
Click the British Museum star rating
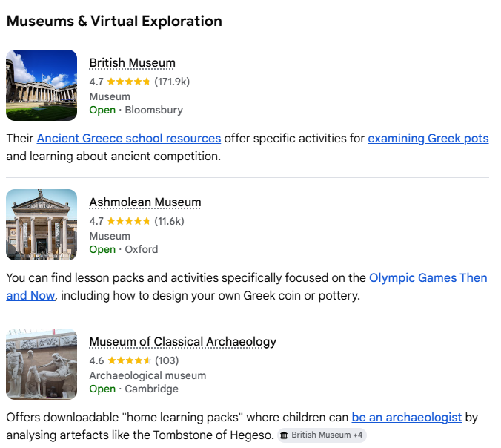pyautogui.click(x=128, y=82)
